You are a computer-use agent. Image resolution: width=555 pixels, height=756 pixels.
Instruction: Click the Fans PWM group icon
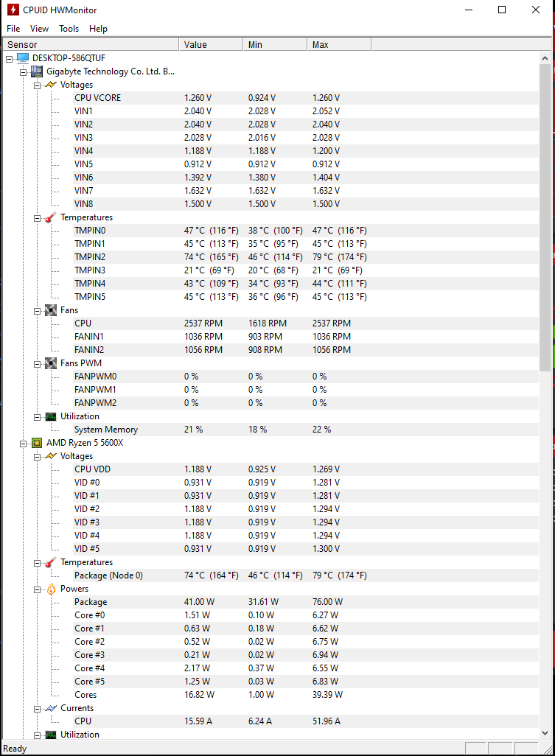coord(51,363)
